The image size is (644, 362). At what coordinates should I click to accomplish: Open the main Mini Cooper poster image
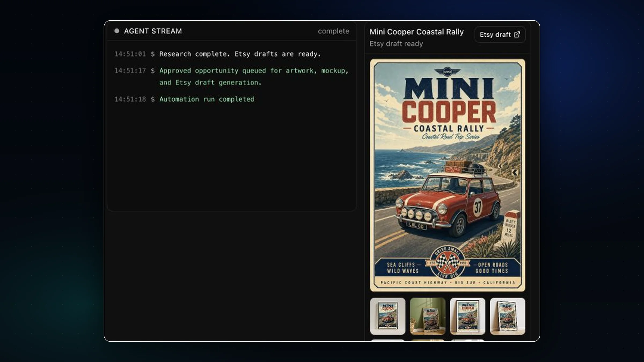[x=448, y=175]
